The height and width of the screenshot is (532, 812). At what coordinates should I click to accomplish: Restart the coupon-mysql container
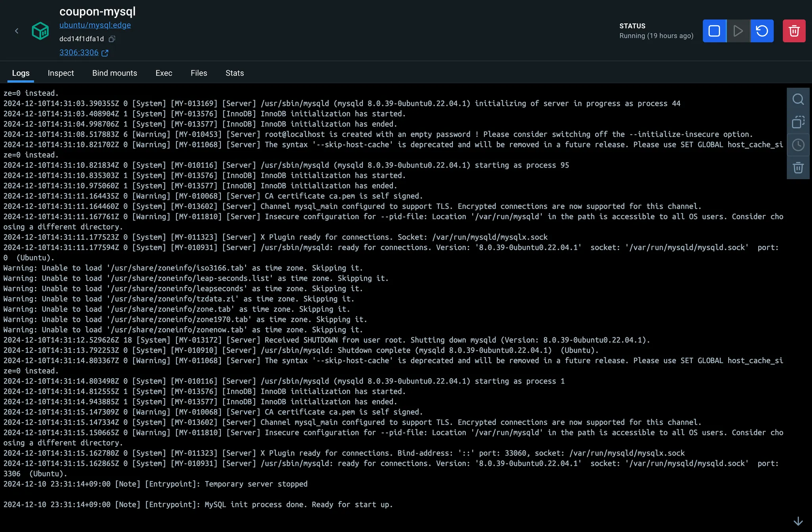(762, 31)
